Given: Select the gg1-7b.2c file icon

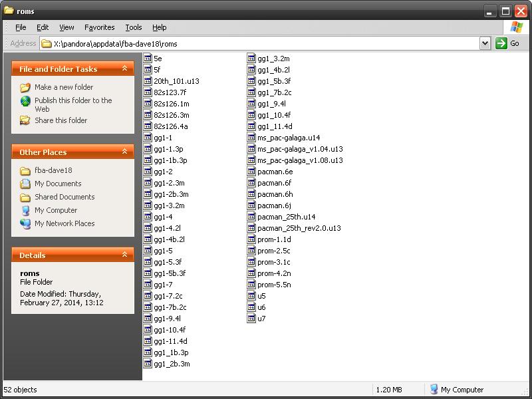Looking at the screenshot, I should tap(148, 307).
